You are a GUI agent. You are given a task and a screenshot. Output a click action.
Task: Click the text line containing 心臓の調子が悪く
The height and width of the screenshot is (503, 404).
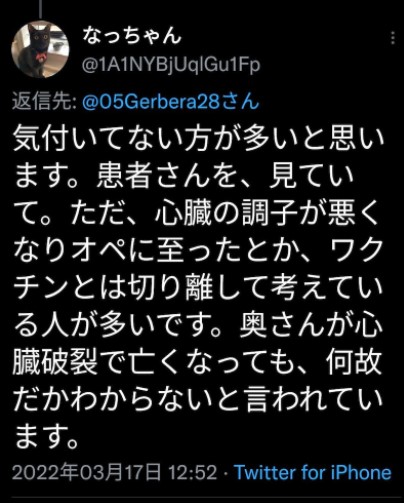point(197,213)
